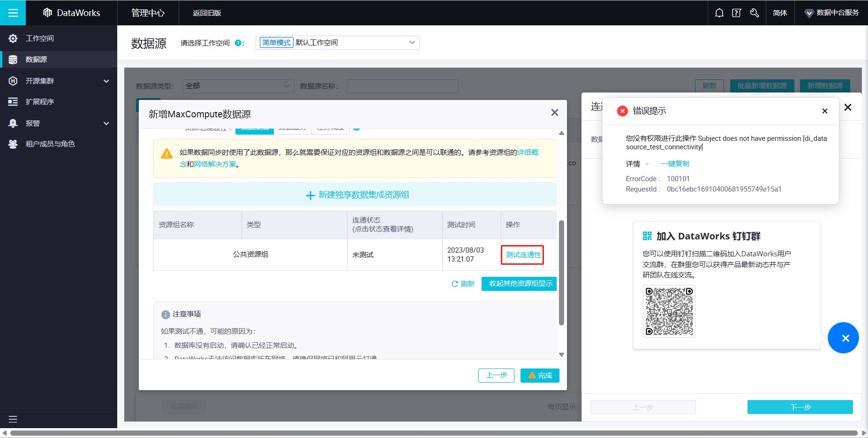
Task: Click the left arrow of the horizontal page scrollbar
Action: tap(4, 433)
